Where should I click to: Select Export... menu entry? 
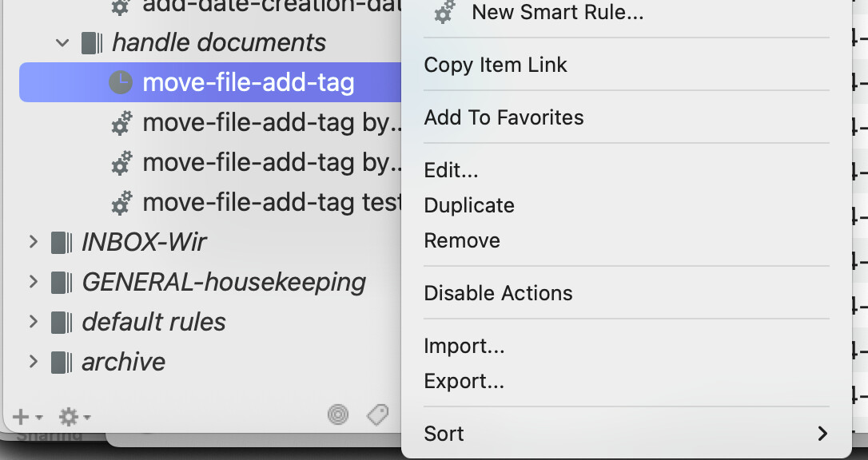point(464,381)
